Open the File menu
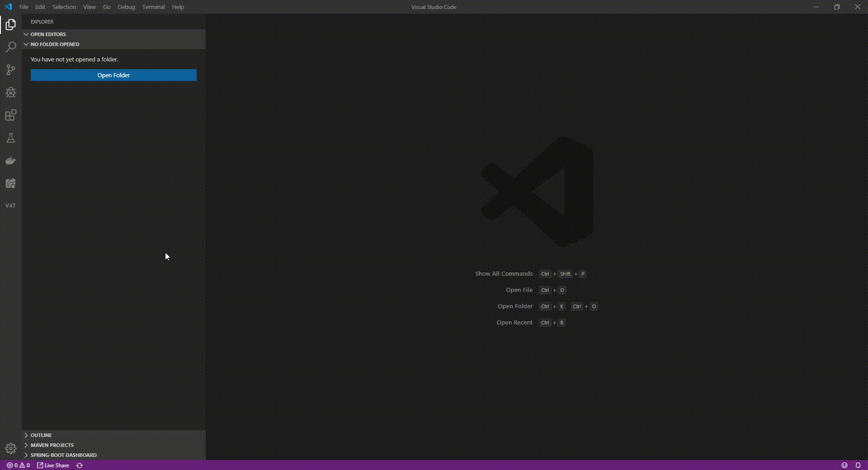868x470 pixels. point(24,7)
